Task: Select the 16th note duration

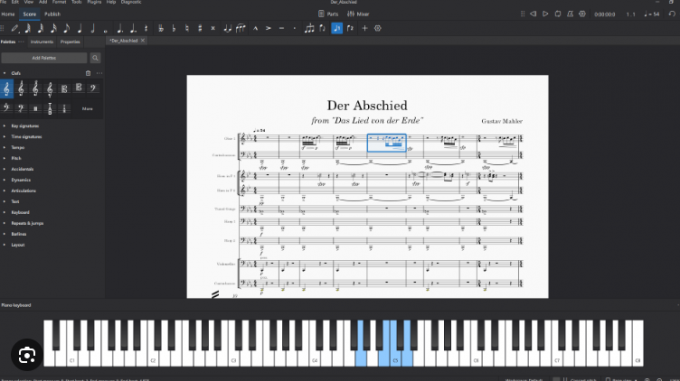Action: click(54, 29)
